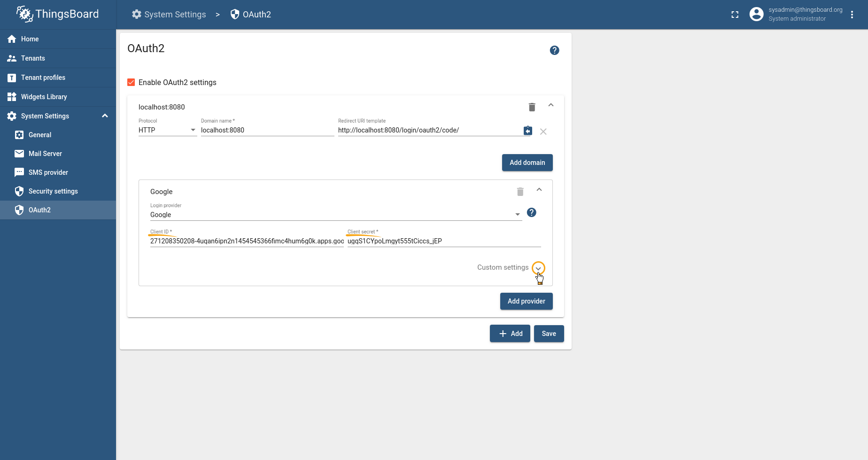This screenshot has height=460, width=868.
Task: Click the Tenant profiles icon
Action: [12, 78]
